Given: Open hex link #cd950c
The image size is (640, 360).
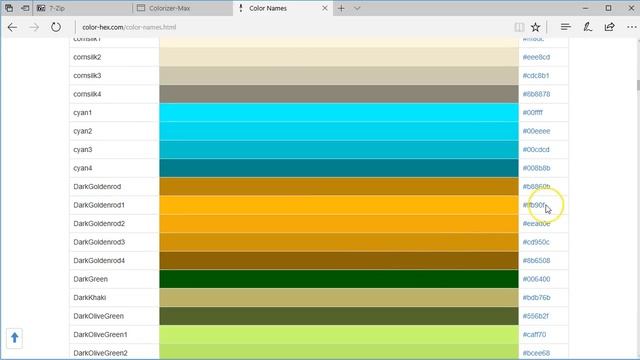Looking at the screenshot, I should coord(536,242).
